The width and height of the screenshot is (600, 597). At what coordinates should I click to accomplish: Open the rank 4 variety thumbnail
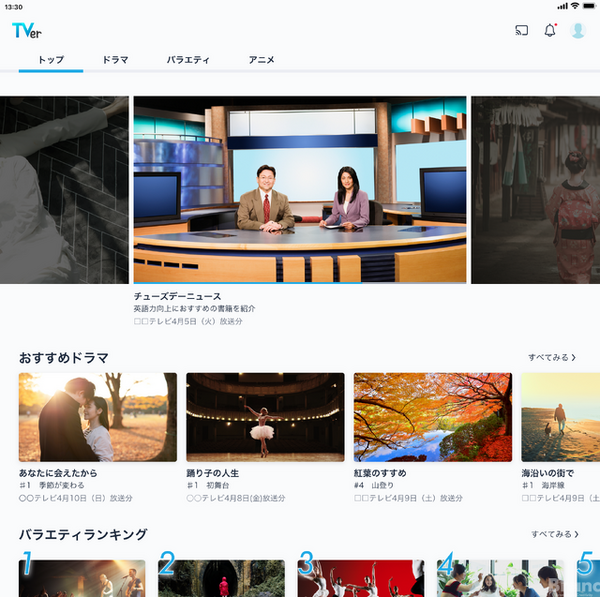[500, 578]
